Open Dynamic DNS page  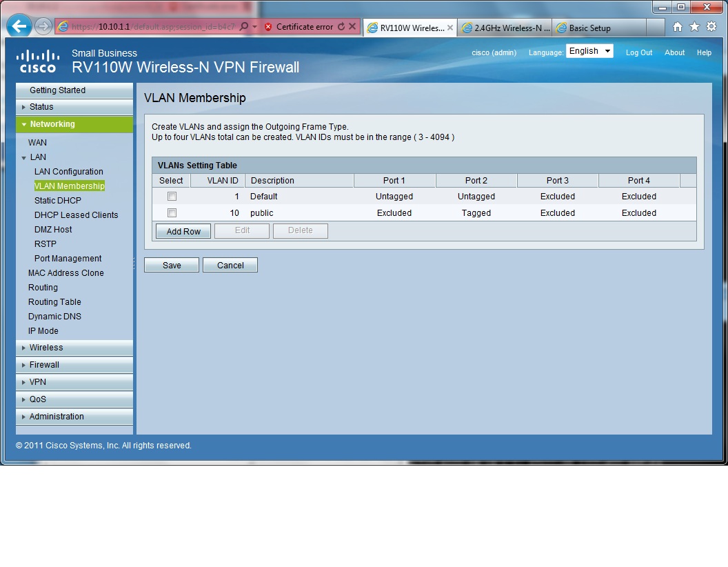click(54, 316)
